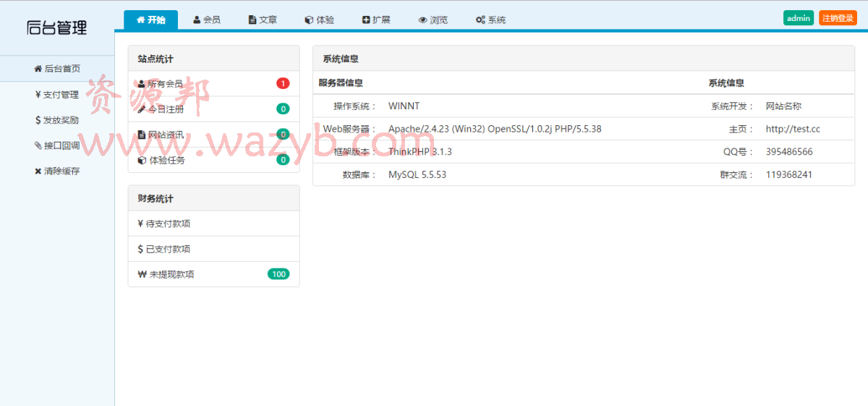Click the person icon on 会员 tab
The width and height of the screenshot is (868, 406).
click(x=197, y=20)
